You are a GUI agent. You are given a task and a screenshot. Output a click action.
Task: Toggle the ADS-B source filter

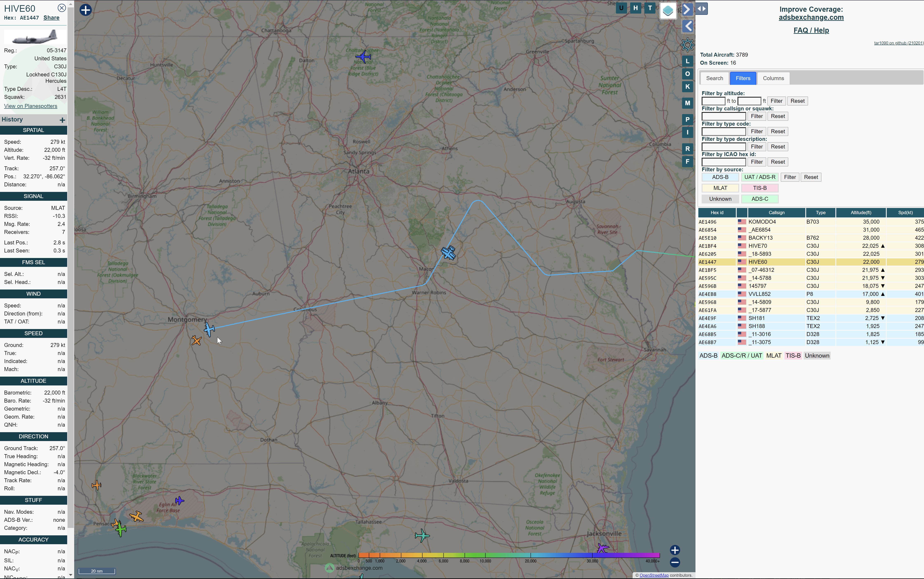(720, 177)
